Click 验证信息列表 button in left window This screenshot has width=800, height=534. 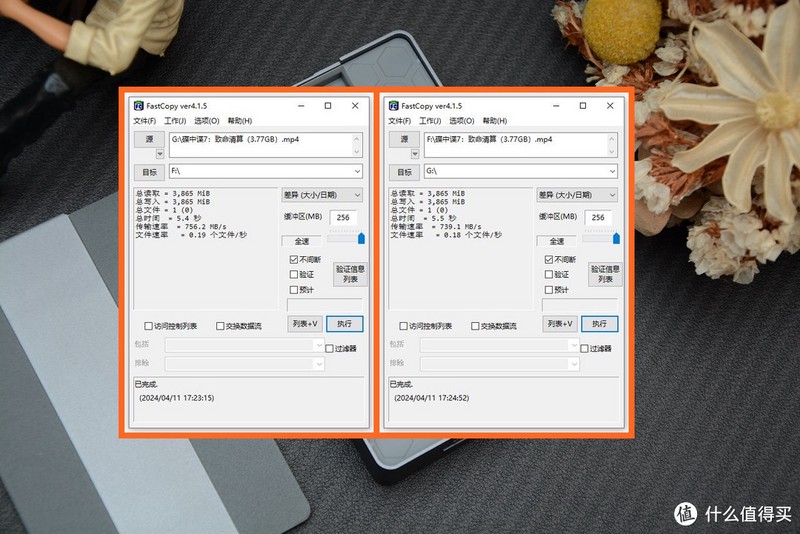tap(350, 274)
